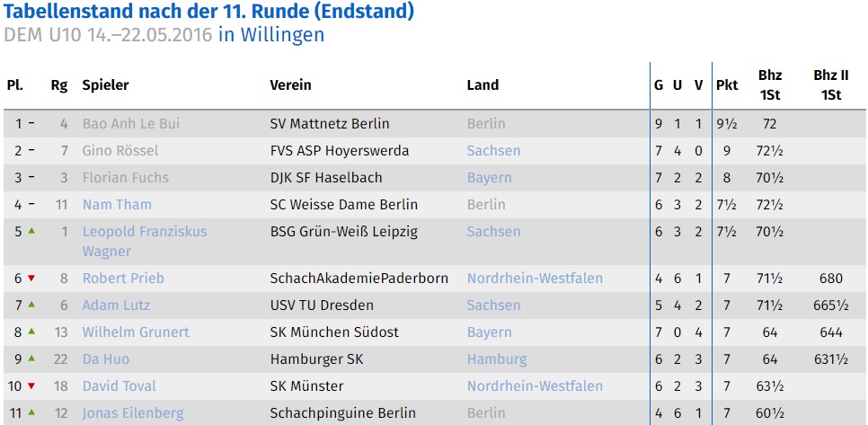This screenshot has width=868, height=425.
Task: Open Bayern link in Florian Fuchs row
Action: click(490, 178)
